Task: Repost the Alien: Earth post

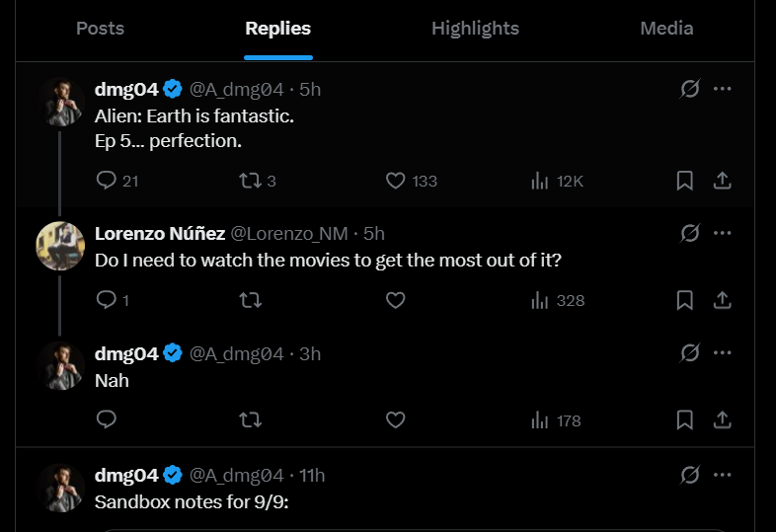Action: [251, 181]
